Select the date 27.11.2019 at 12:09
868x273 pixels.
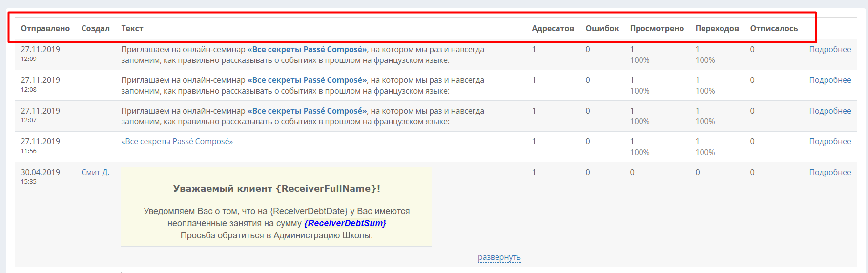pyautogui.click(x=41, y=49)
